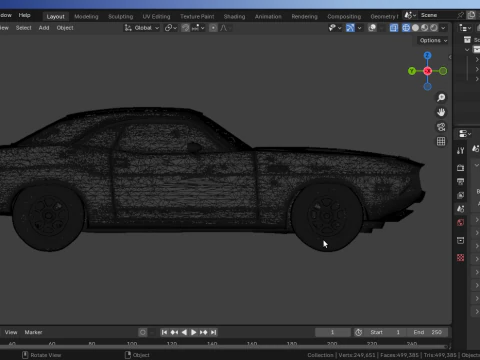Click the red X axis gizmo center

pos(427,71)
